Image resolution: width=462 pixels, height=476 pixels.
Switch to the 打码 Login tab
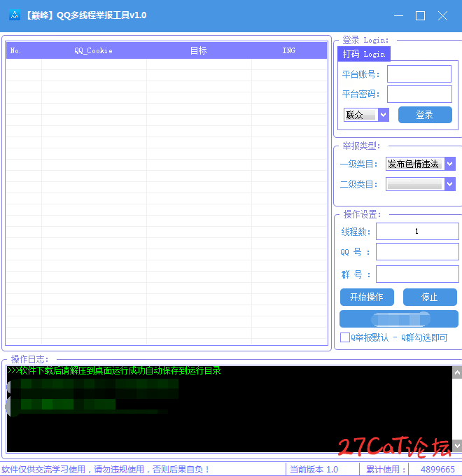[364, 54]
